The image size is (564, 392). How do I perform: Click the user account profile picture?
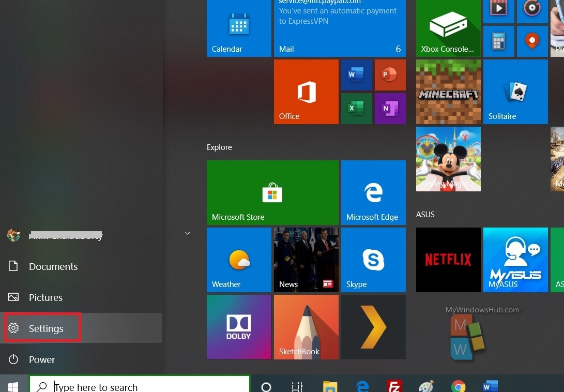tap(13, 235)
